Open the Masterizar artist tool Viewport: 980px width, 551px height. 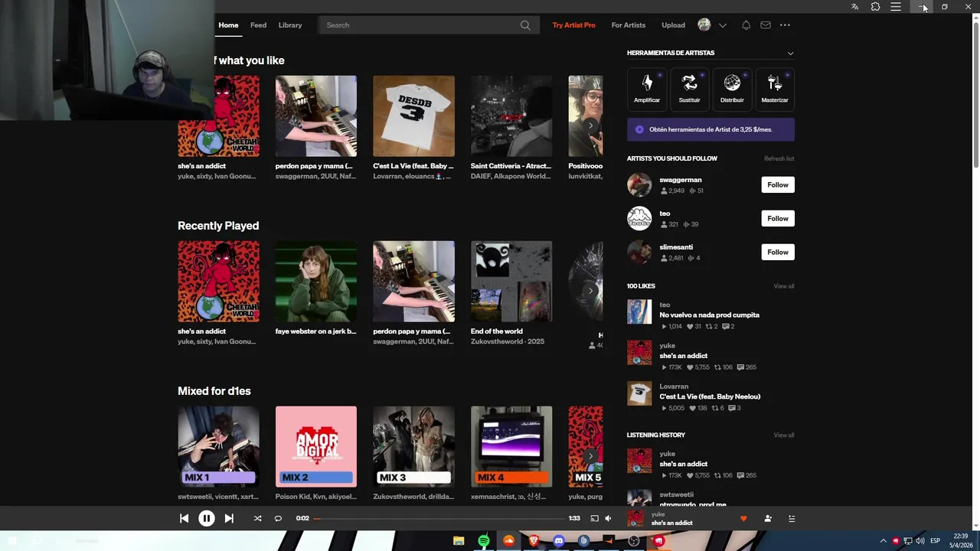coord(775,88)
